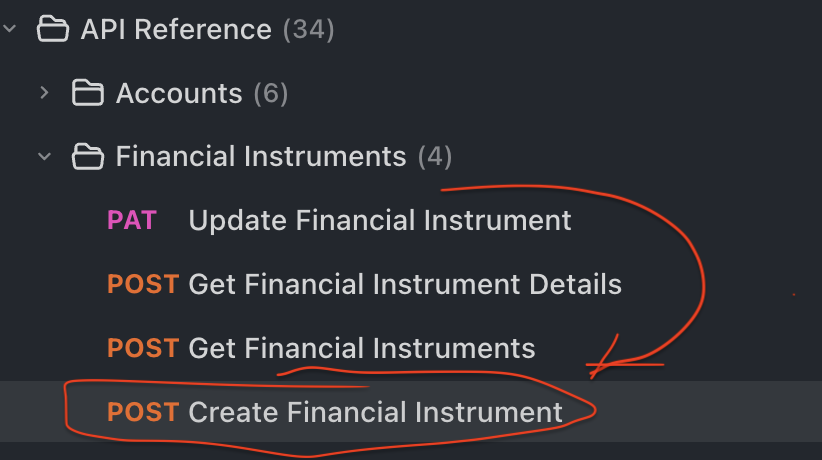Click the API Reference item count (34)
The height and width of the screenshot is (460, 822).
click(x=308, y=29)
